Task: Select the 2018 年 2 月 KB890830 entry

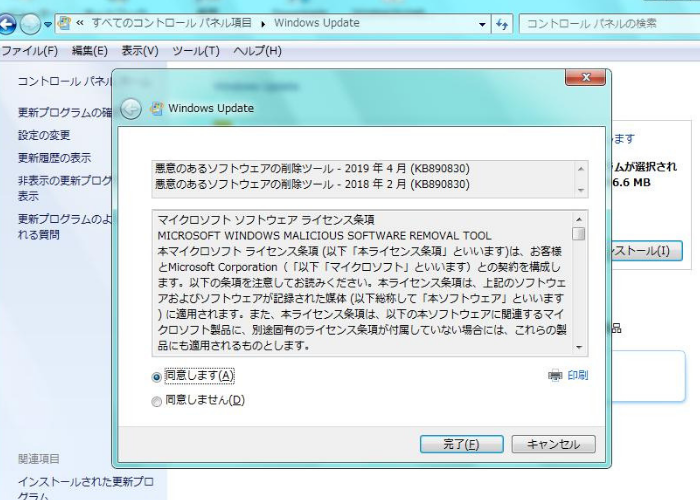Action: point(312,184)
